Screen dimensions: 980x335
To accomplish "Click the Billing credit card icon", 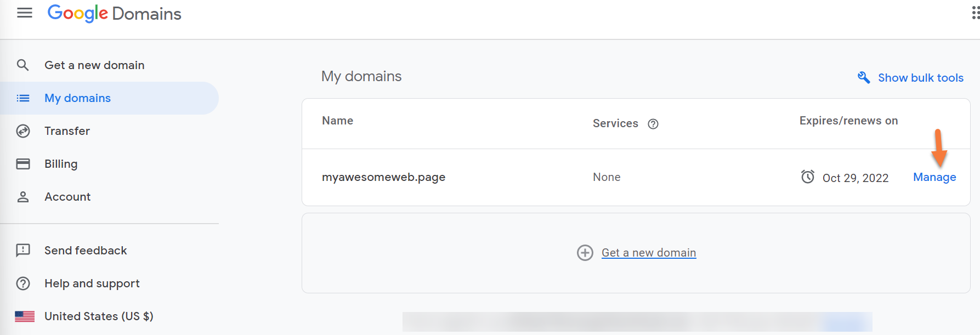I will pyautogui.click(x=23, y=164).
